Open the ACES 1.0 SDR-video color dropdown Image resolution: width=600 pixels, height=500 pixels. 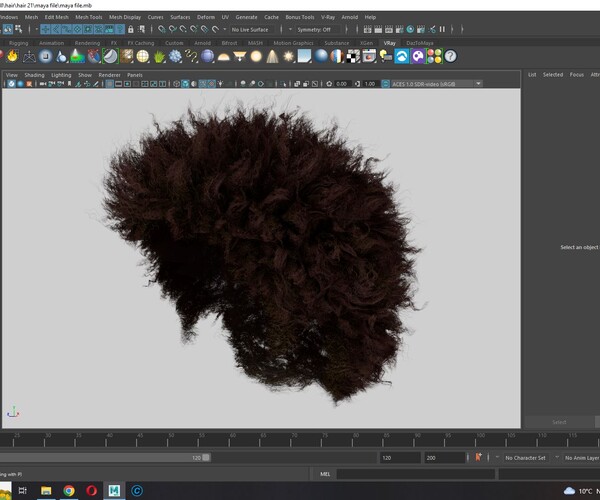pos(436,84)
